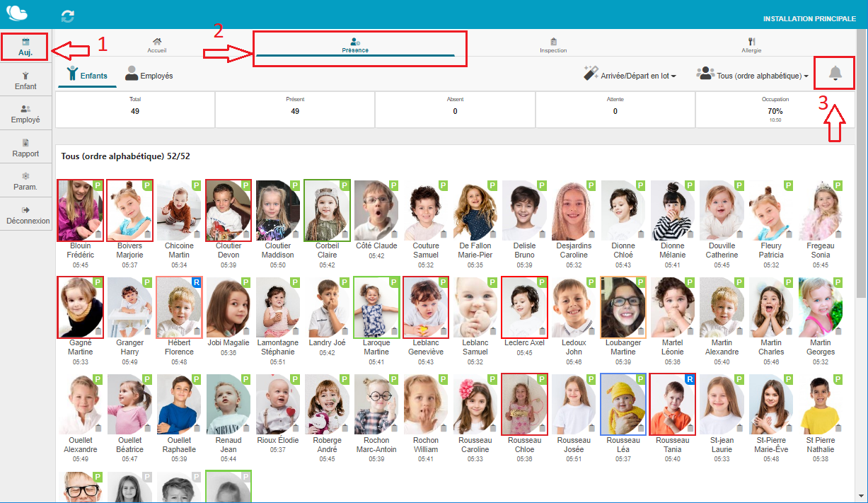Click clipboard icon on Couture Samuel's card
Viewport: 868px width, 503px height.
444,235
